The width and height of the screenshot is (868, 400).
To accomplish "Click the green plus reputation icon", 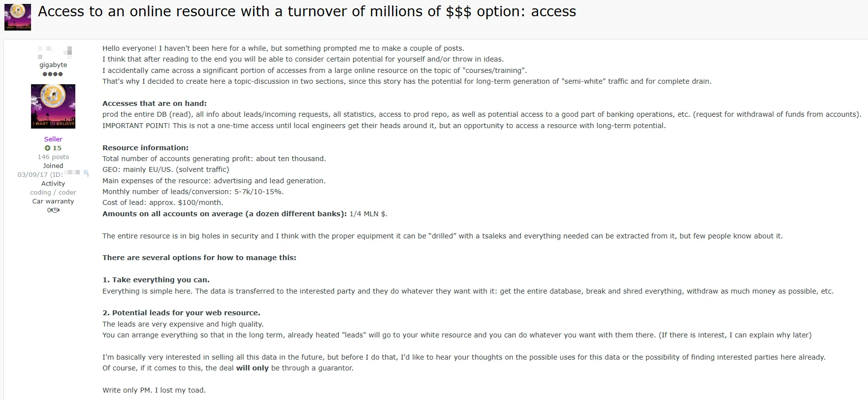I will coord(47,148).
